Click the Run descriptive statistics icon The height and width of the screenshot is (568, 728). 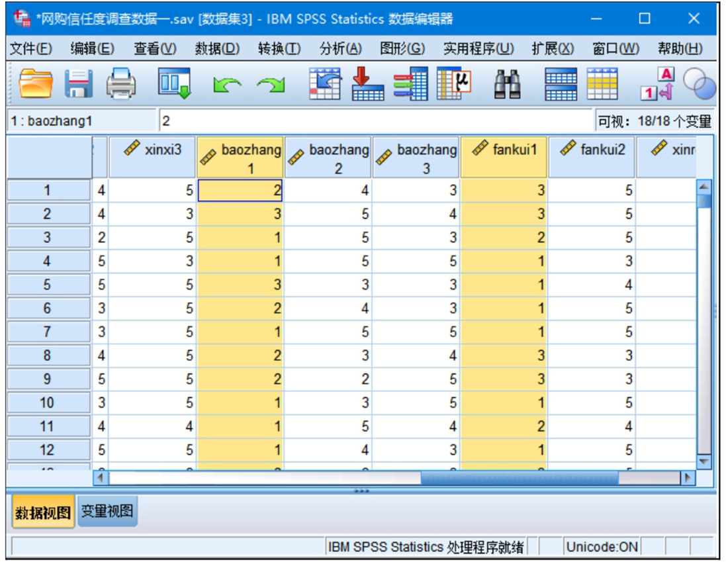coord(453,84)
